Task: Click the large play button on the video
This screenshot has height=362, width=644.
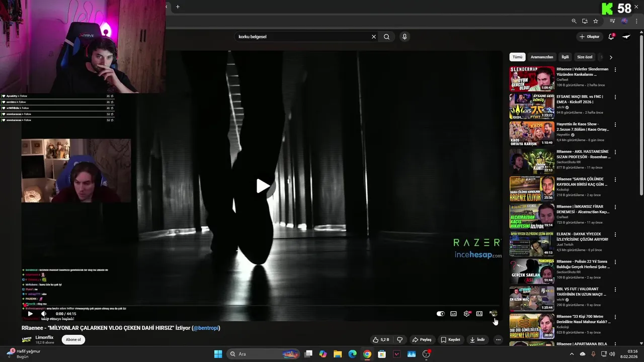Action: [263, 186]
